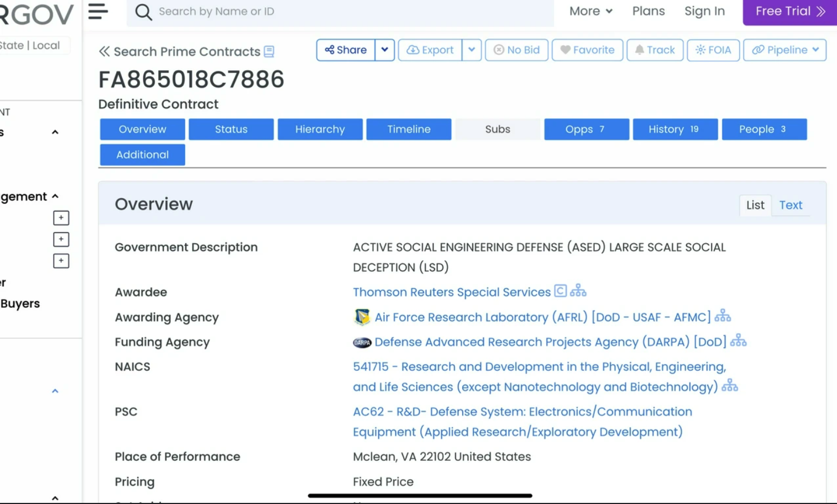
Task: Select the List view toggle
Action: point(755,205)
